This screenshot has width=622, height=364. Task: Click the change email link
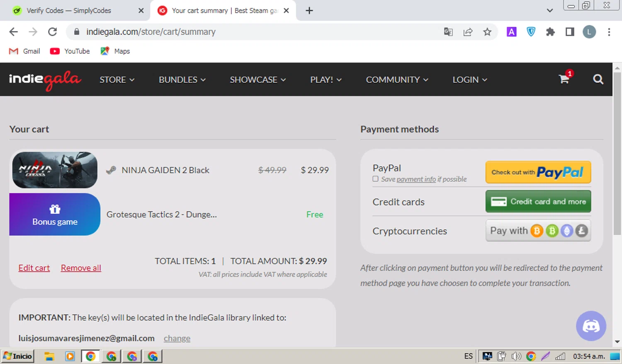(177, 338)
